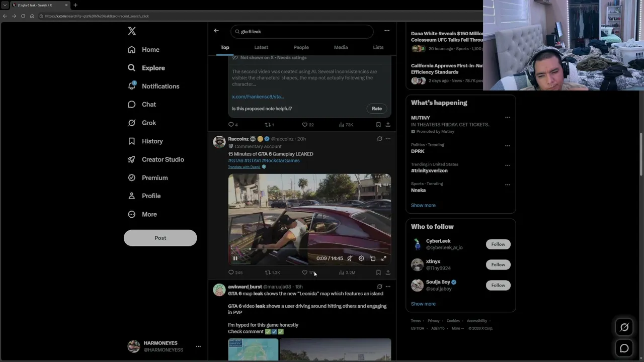644x362 pixels.
Task: Open the x.com/Frankensc8 note link
Action: click(258, 97)
